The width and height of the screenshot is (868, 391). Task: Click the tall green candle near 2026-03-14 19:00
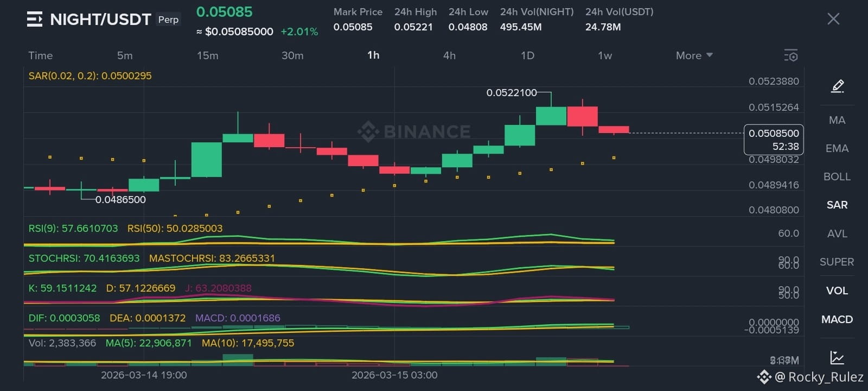tap(207, 160)
